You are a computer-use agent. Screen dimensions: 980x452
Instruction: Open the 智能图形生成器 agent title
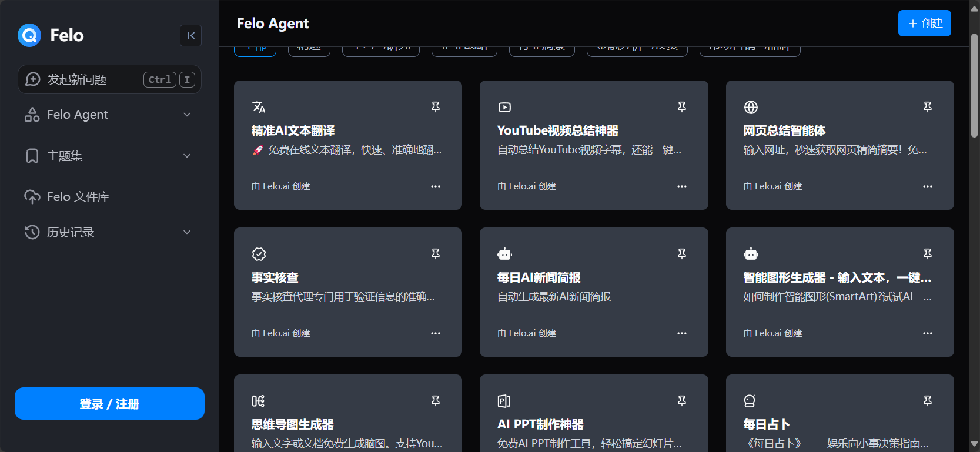(x=837, y=277)
